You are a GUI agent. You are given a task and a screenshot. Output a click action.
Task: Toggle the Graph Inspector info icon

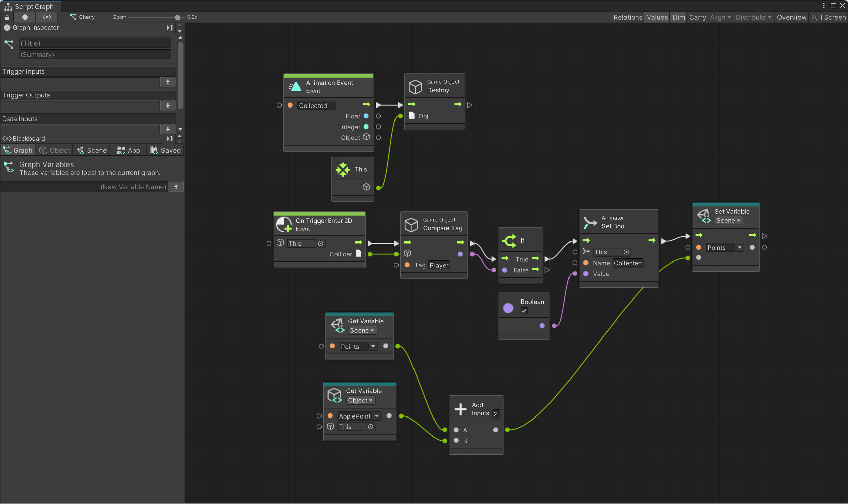coord(25,17)
